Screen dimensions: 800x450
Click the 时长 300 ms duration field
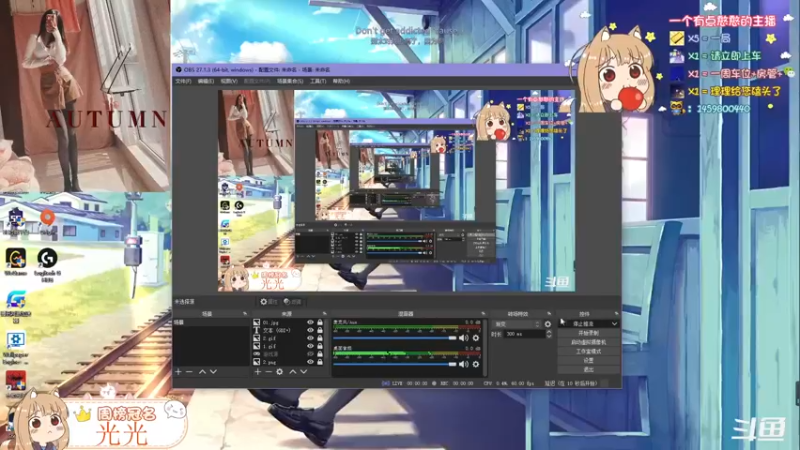point(525,334)
